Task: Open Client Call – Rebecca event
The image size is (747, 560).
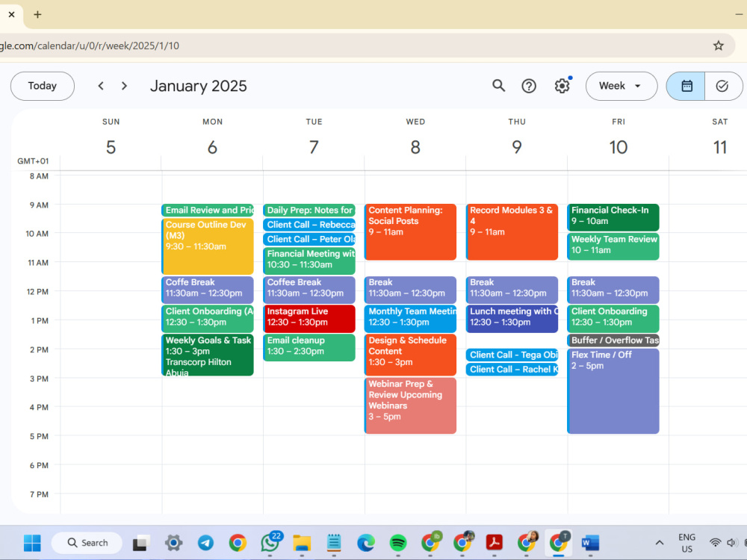Action: point(309,225)
